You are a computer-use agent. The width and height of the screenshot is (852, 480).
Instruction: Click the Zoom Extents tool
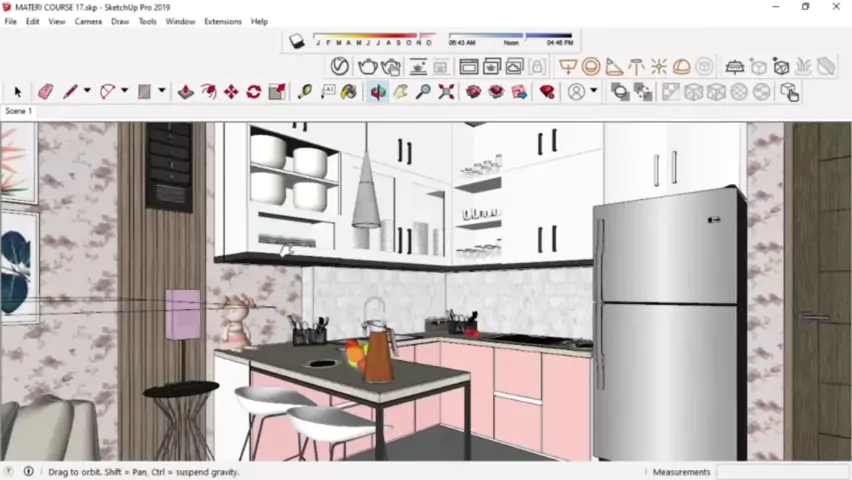[446, 92]
